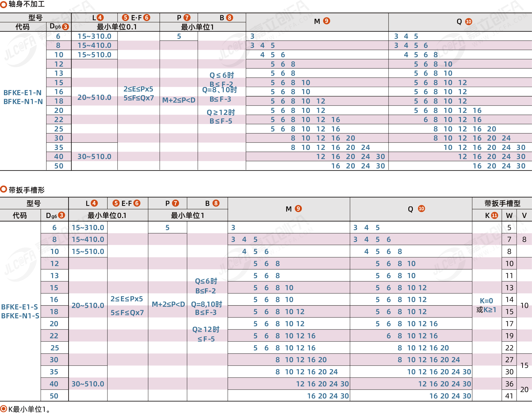Screen dimensions: 532x414
Task: Click the K=0 condition text
Action: (486, 301)
